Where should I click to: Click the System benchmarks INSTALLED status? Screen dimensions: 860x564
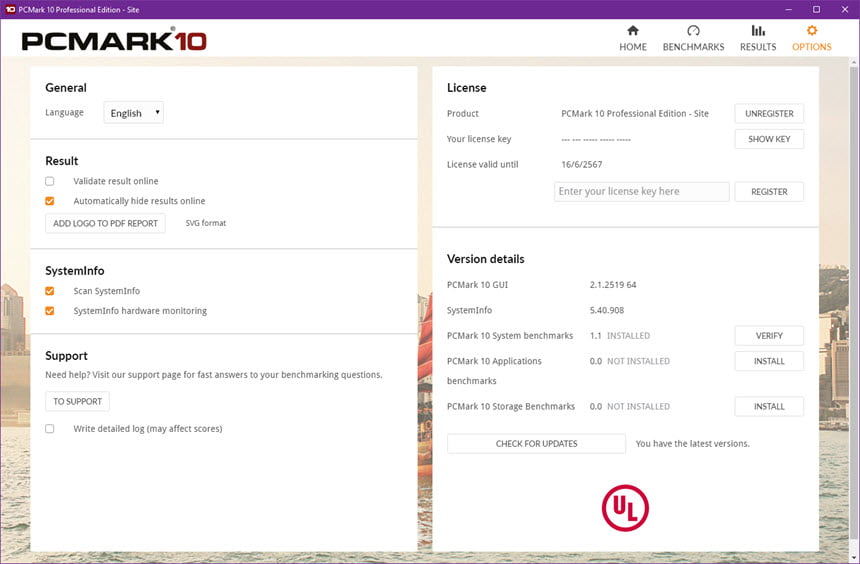tap(628, 335)
